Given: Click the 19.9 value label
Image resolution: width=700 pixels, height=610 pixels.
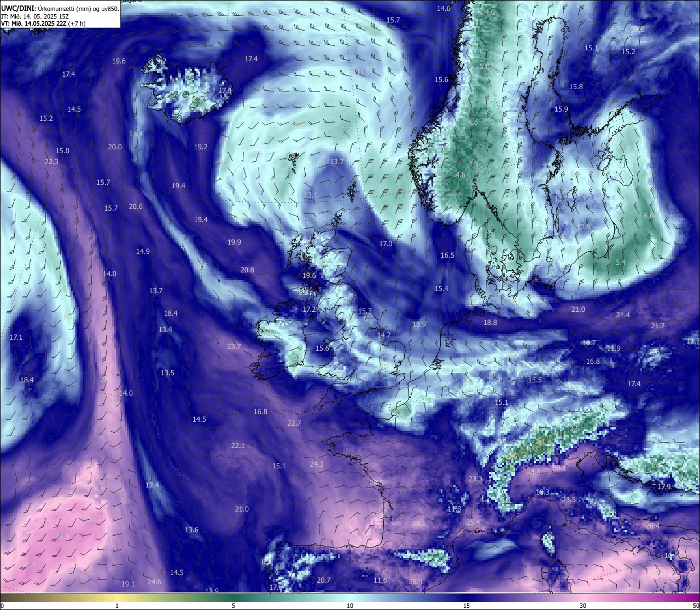Looking at the screenshot, I should 234,242.
